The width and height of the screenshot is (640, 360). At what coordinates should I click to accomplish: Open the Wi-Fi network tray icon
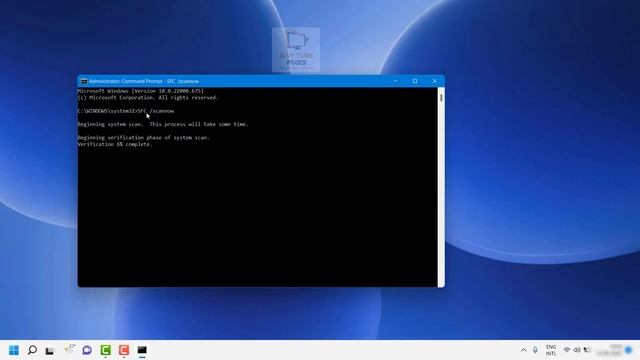point(567,350)
